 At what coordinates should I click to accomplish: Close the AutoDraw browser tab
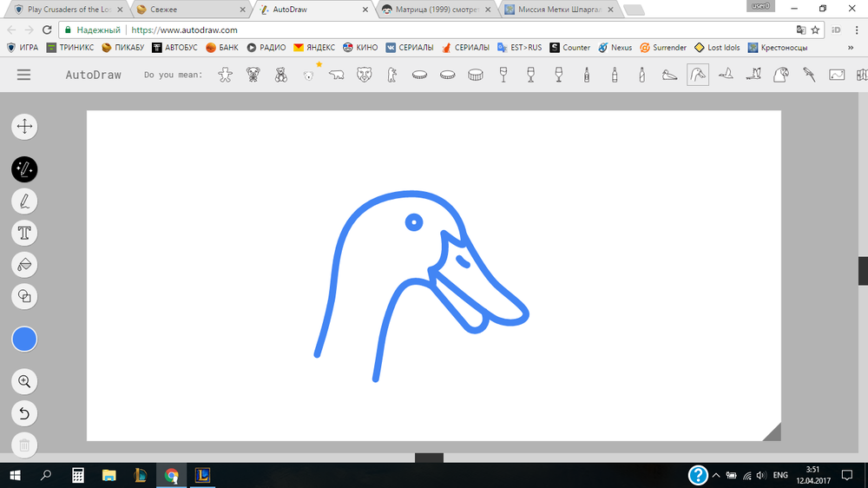(365, 10)
